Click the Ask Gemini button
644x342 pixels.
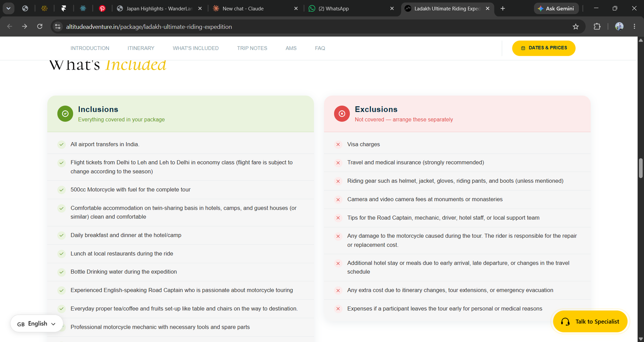tap(556, 8)
